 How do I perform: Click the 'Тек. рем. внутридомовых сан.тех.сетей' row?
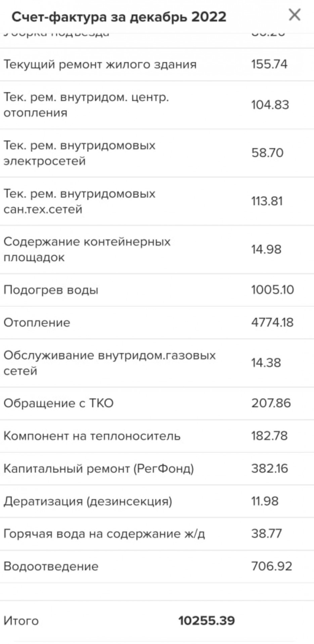point(157,201)
